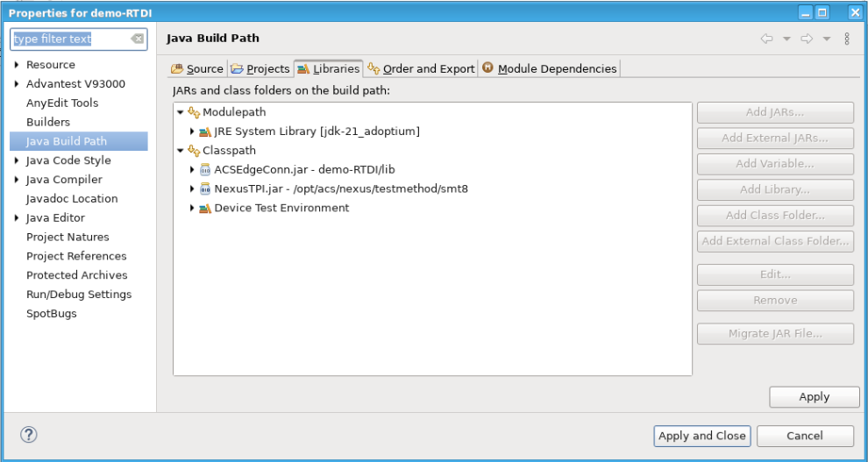Click the back navigation arrow icon
Viewport: 868px width, 462px height.
pyautogui.click(x=766, y=39)
